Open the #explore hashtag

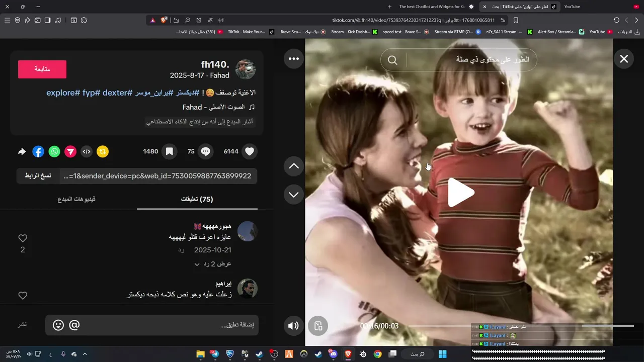(63, 93)
